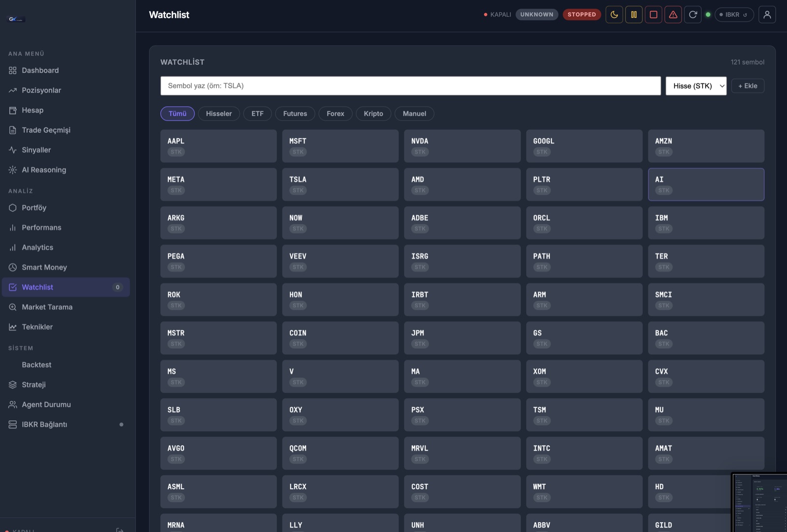Screen dimensions: 787x532
Task: Open Pozisyonlar in the sidebar
Action: (66, 90)
